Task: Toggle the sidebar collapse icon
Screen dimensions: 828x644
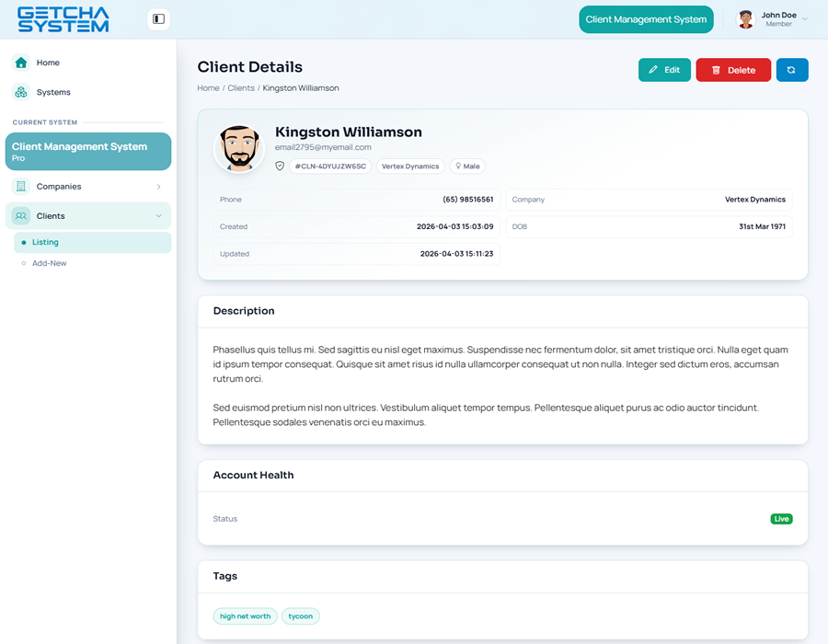Action: [158, 18]
